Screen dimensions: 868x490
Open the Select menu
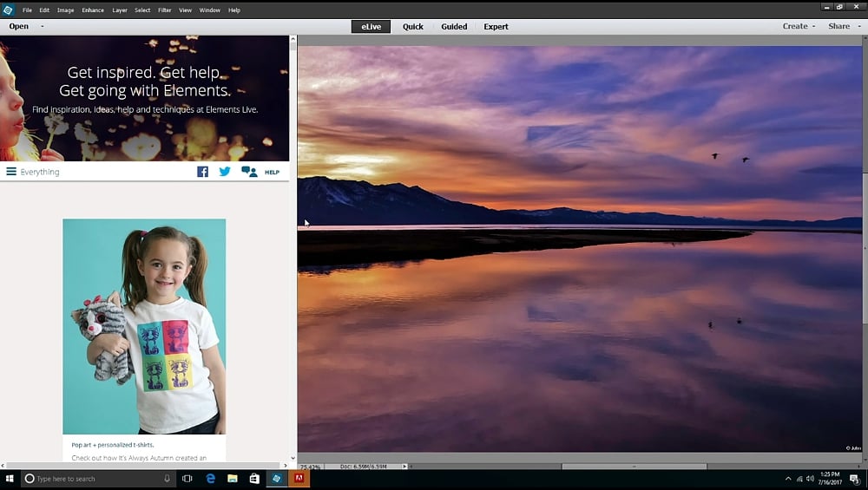[142, 10]
